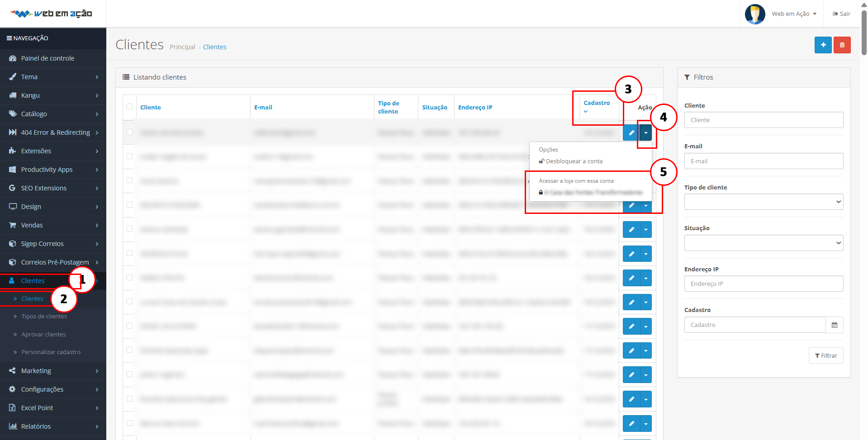868x440 pixels.
Task: Click the SEO Extensions Google icon
Action: pyautogui.click(x=13, y=188)
